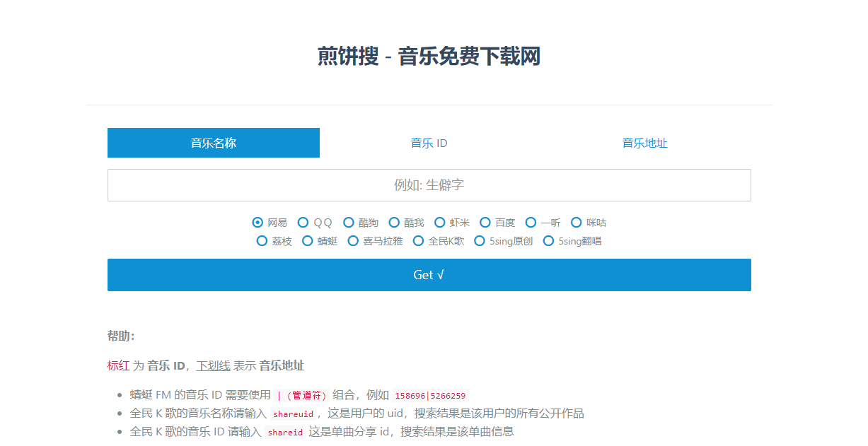Choose the 咪咕 source option
Screen dimensions: 868x446
(x=577, y=223)
